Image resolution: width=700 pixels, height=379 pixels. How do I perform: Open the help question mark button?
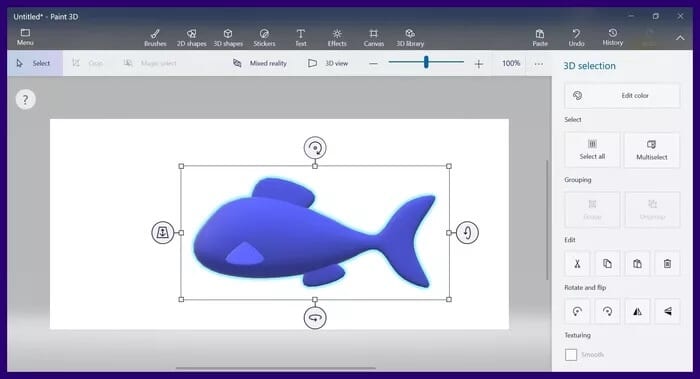click(25, 100)
